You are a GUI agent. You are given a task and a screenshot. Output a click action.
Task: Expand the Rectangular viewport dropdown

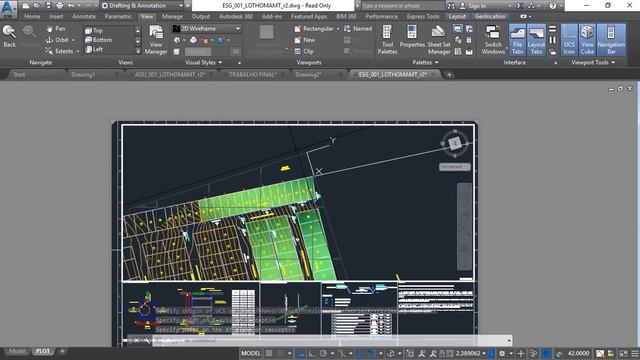[338, 29]
